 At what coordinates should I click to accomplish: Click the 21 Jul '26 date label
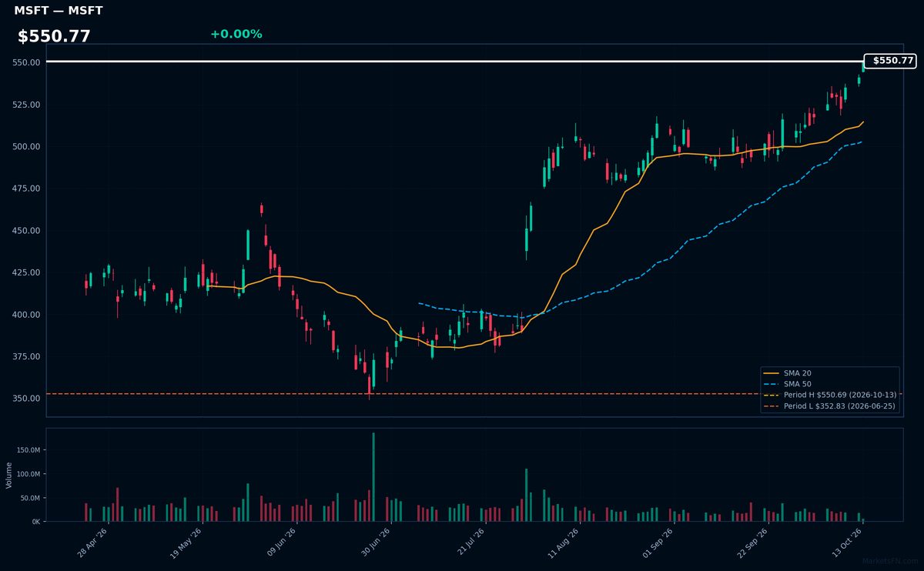(x=469, y=543)
